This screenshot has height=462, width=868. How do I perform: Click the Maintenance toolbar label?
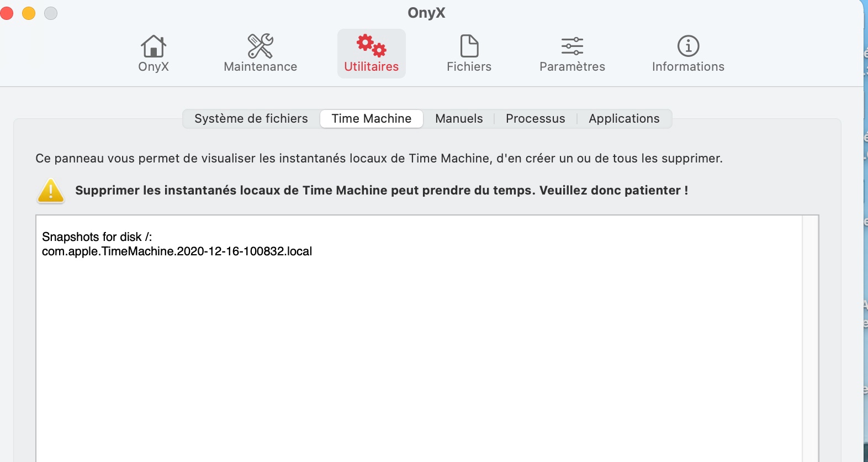click(x=261, y=66)
